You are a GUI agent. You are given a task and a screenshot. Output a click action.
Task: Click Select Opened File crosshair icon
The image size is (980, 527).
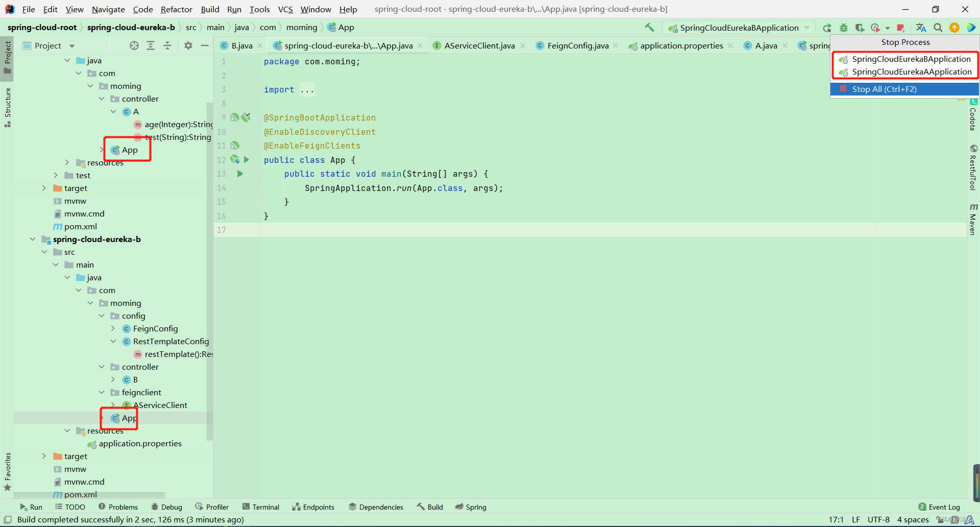point(134,45)
